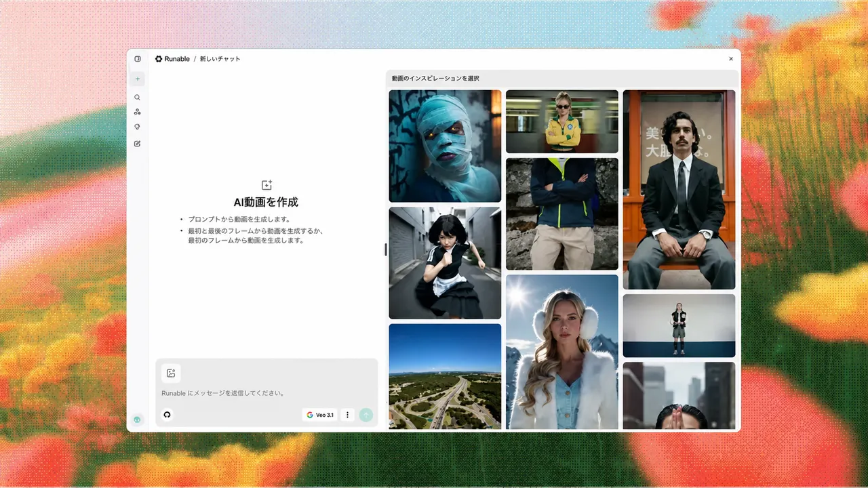Viewport: 868px width, 488px height.
Task: Open search from the sidebar magnifier
Action: pos(138,98)
